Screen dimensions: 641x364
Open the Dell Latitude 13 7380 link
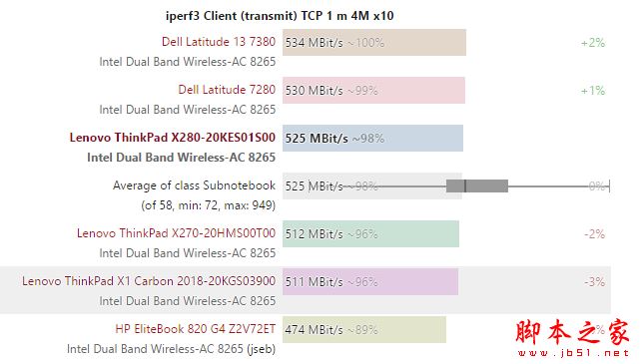tap(219, 42)
